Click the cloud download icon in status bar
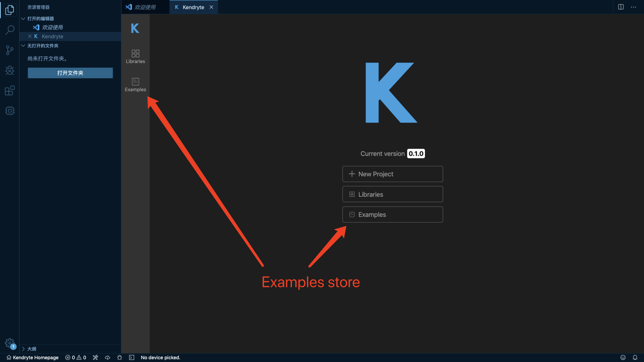The image size is (644, 362). (107, 358)
